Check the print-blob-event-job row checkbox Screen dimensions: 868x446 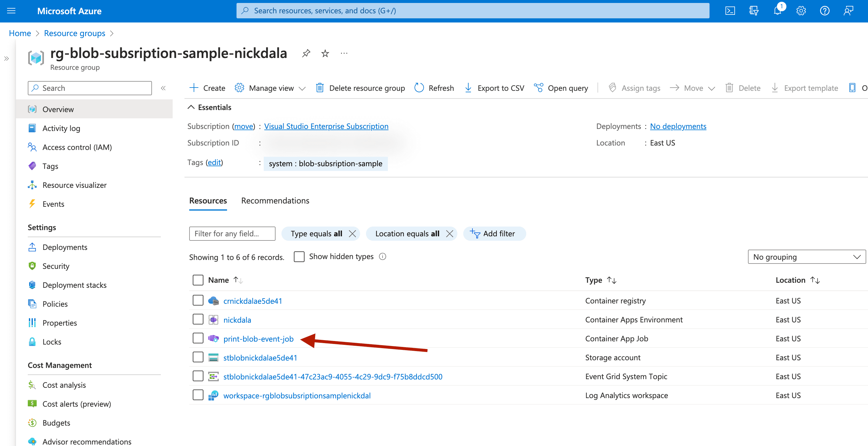click(x=198, y=338)
